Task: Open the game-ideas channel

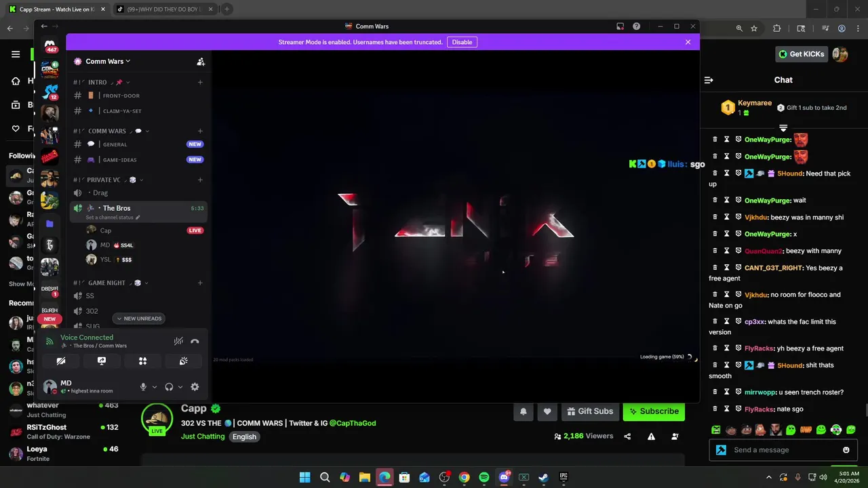Action: 138,159
